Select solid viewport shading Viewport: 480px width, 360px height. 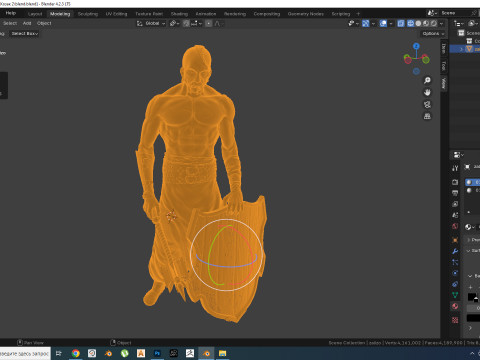coord(418,23)
